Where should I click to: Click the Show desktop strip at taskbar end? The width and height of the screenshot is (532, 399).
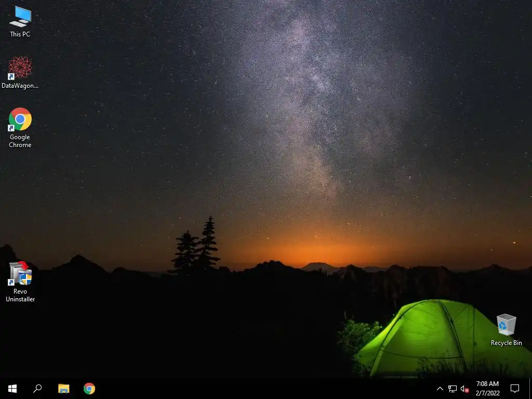point(530,389)
